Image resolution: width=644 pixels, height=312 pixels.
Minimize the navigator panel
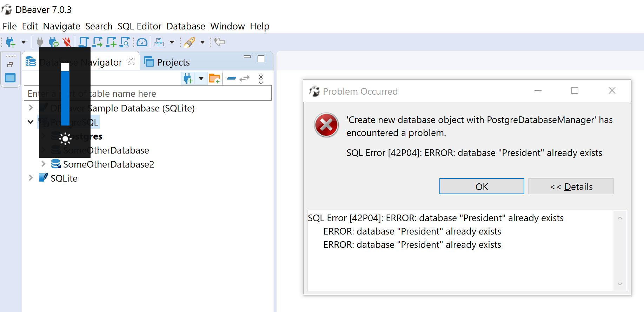tap(247, 57)
